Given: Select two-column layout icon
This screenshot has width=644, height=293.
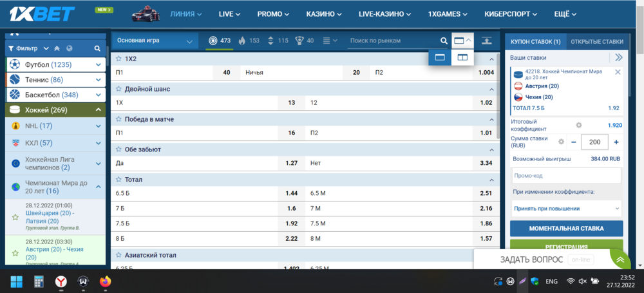Looking at the screenshot, I should tap(462, 57).
